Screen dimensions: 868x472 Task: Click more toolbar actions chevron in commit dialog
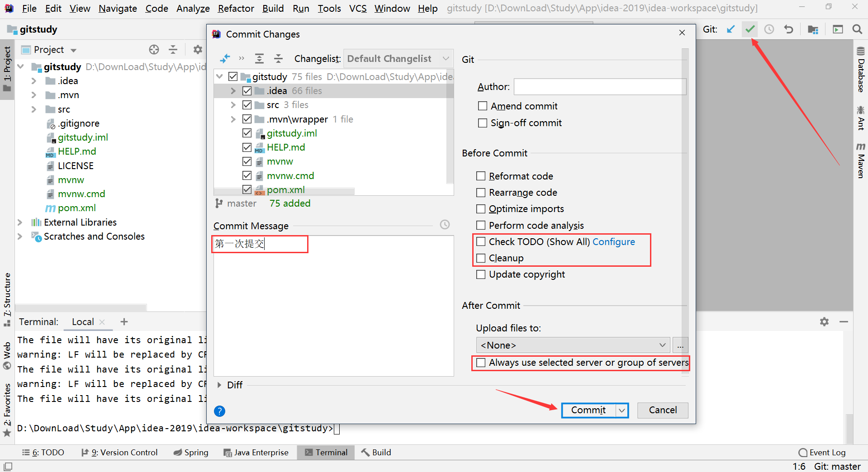[242, 58]
